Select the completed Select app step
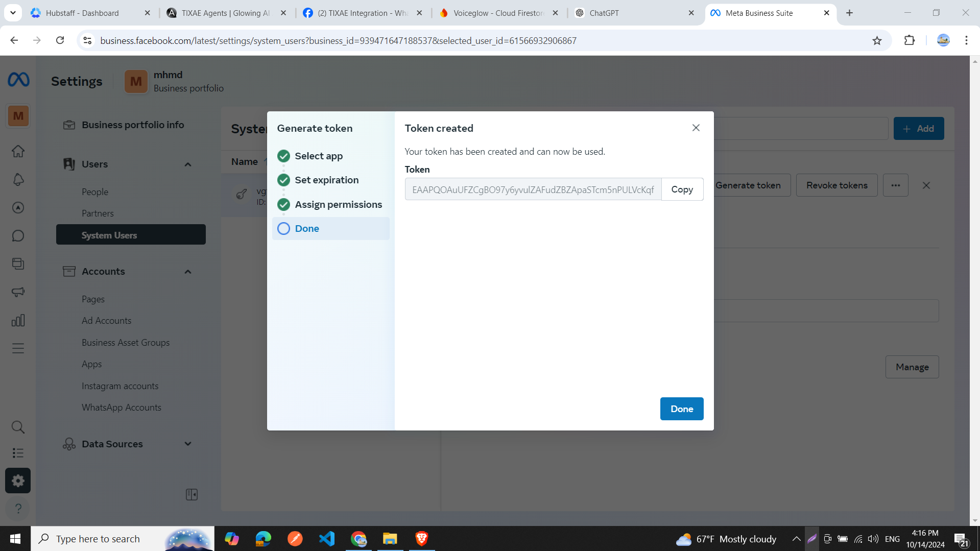 pyautogui.click(x=283, y=156)
